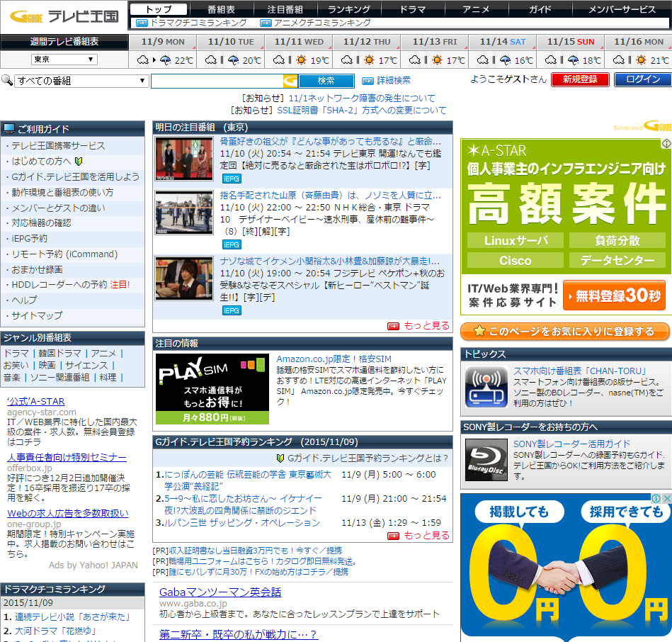Click arrow icon beside アニメクチコミランキング
Image resolution: width=672 pixels, height=642 pixels.
266,23
